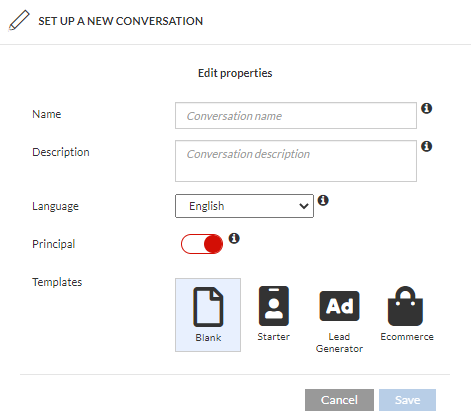Screen dimensions: 471x420
Task: Click the chevron arrow of Language selector
Action: pyautogui.click(x=303, y=206)
